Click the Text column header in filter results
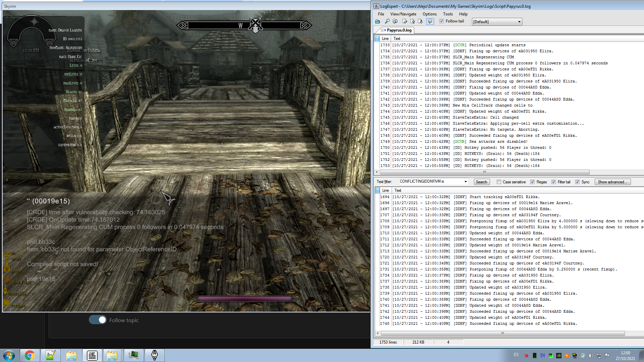 398,190
